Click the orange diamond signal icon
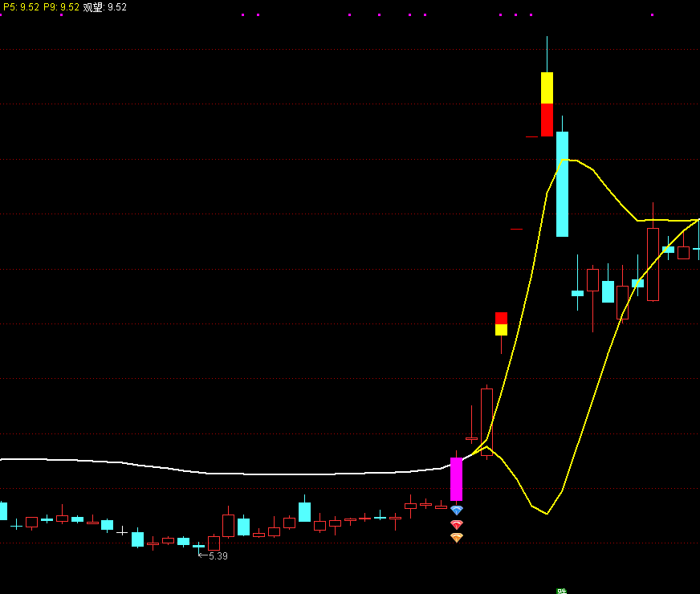Screen dimensions: 700x594 (x=456, y=538)
